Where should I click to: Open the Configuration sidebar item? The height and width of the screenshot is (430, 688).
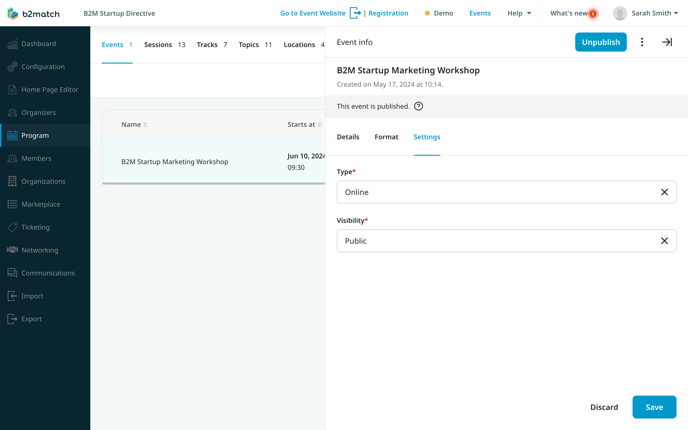click(x=43, y=67)
